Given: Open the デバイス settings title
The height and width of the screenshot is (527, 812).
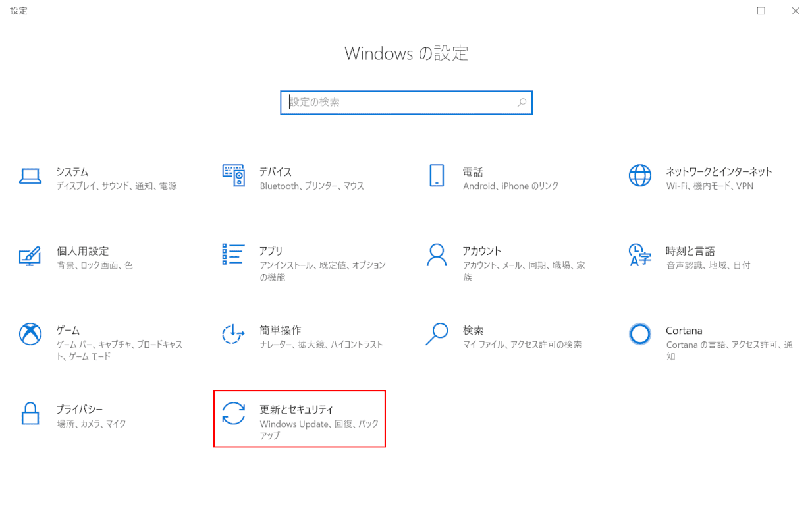Looking at the screenshot, I should [x=276, y=172].
